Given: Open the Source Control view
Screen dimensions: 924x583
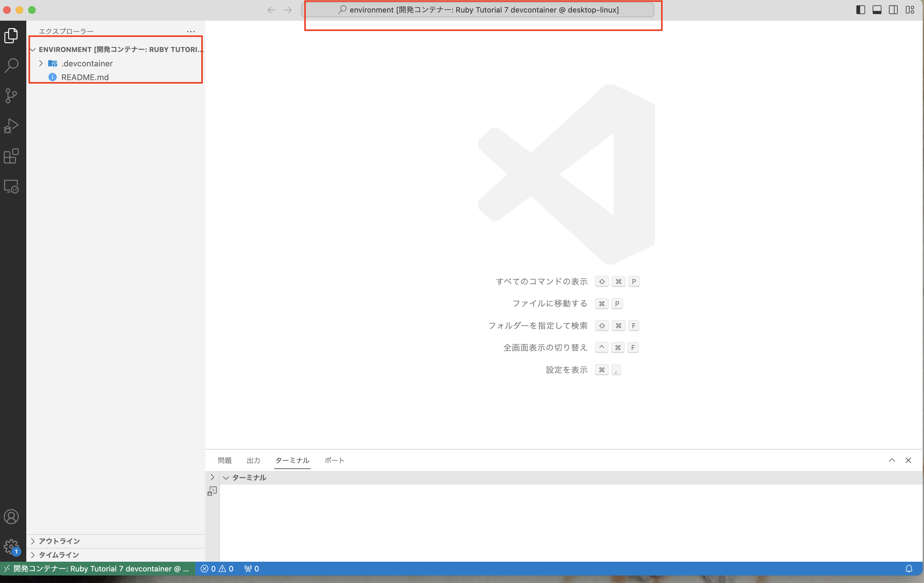Looking at the screenshot, I should (12, 95).
